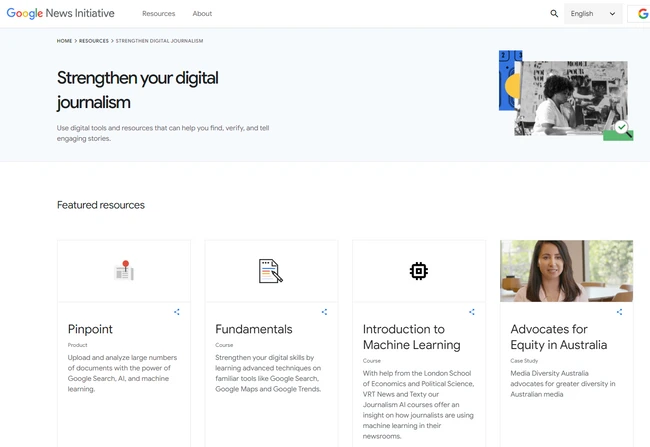The width and height of the screenshot is (650, 447).
Task: Click the Advocates for Equity photo thumbnail
Action: coord(566,271)
